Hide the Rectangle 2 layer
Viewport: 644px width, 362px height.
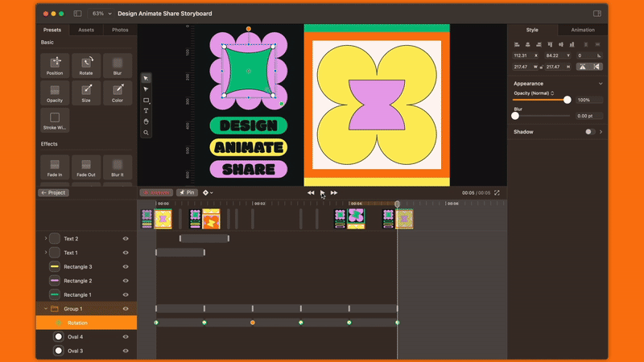(126, 281)
